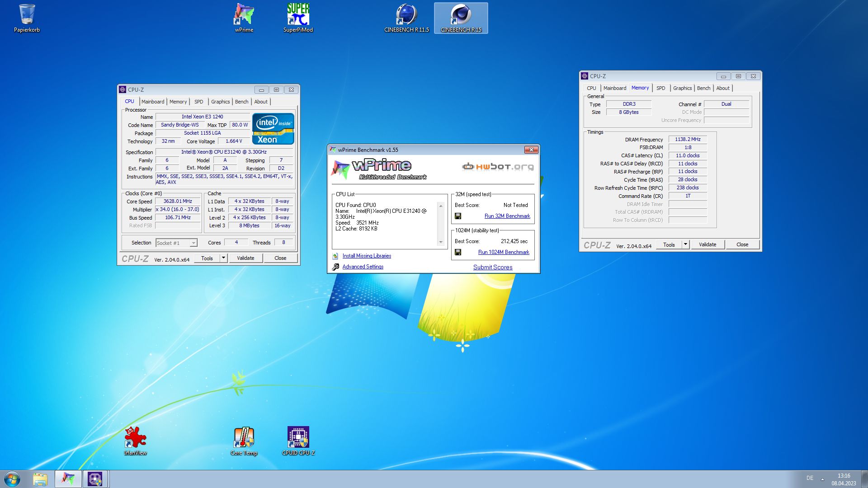Switch to CPU-Z taskbar button

coord(95,479)
